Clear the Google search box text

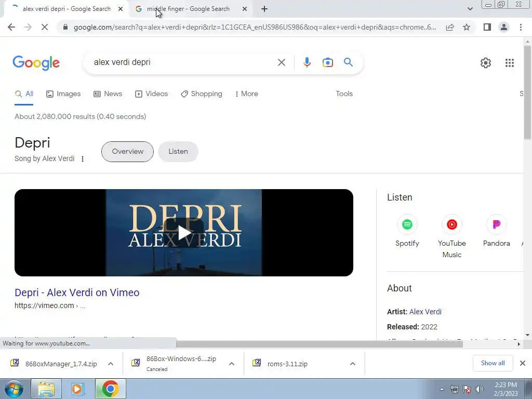[x=281, y=62]
